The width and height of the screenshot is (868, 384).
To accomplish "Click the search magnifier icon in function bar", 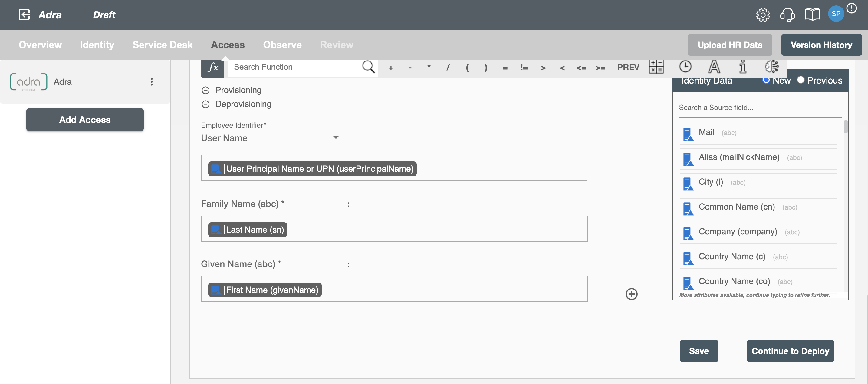I will 368,67.
